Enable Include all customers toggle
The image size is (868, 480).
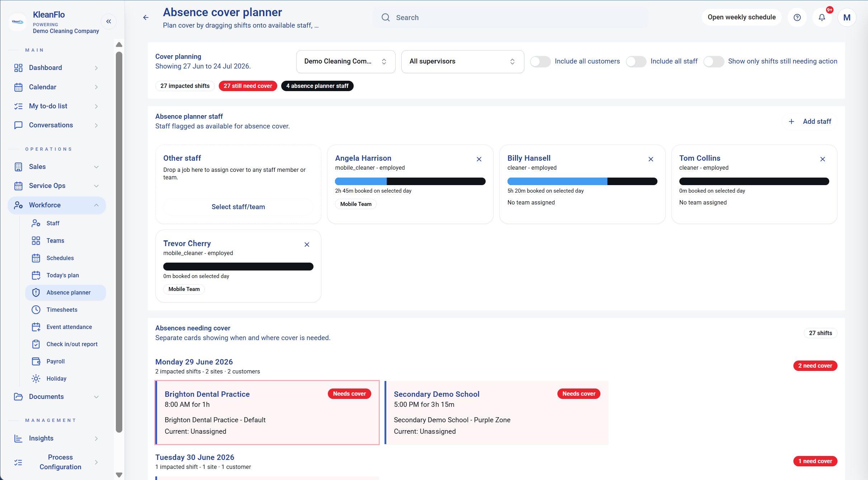540,61
